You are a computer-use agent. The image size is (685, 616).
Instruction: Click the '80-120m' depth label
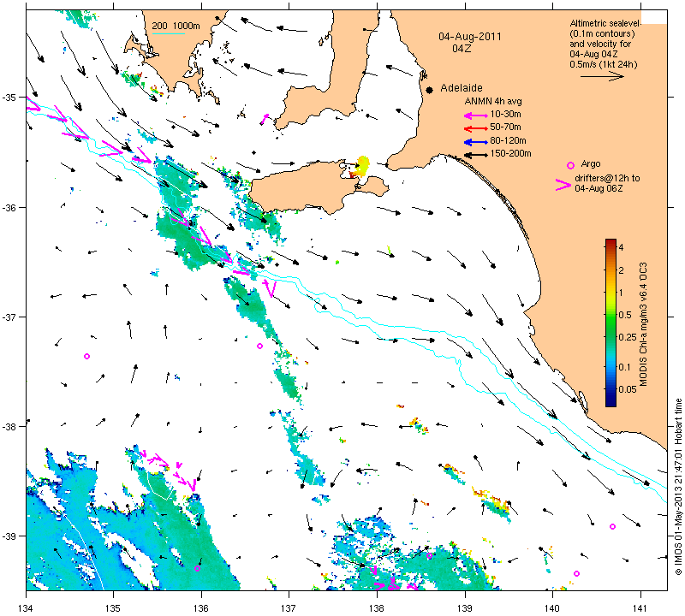508,140
